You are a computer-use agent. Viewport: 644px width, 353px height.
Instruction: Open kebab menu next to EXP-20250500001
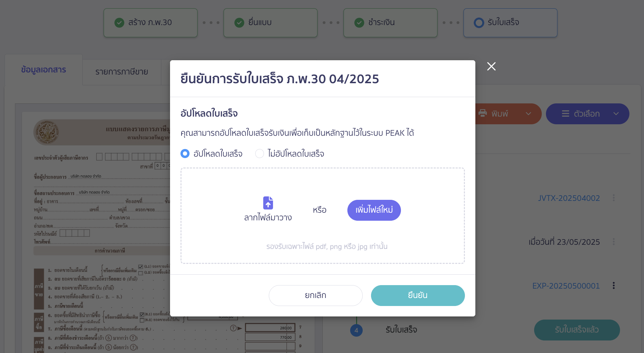coord(613,285)
